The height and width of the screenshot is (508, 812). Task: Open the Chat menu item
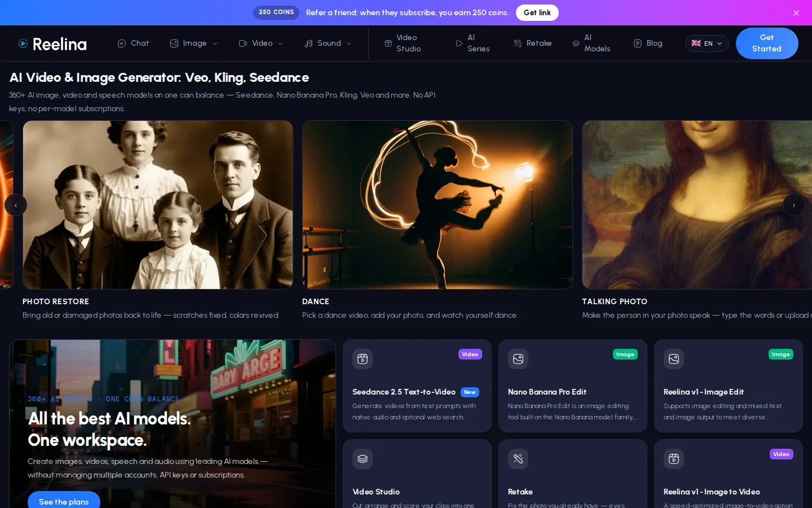134,43
